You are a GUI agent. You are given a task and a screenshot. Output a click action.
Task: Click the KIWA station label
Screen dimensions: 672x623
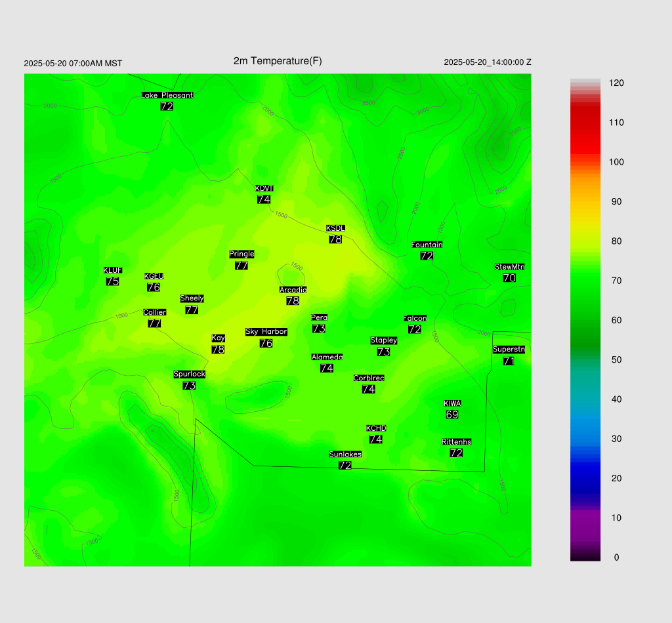pos(452,403)
